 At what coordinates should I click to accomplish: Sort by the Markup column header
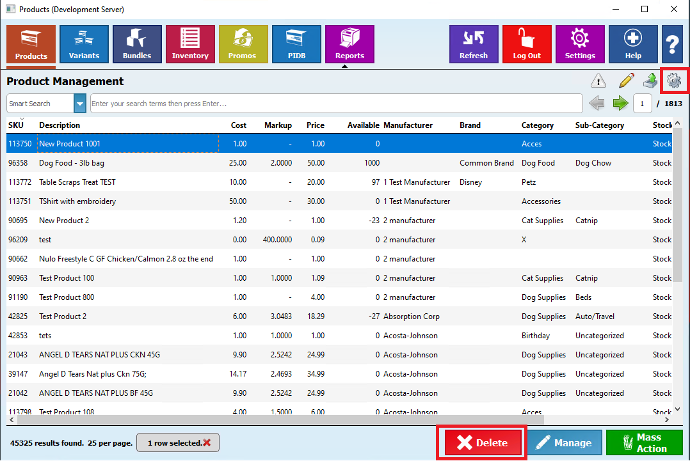click(277, 125)
